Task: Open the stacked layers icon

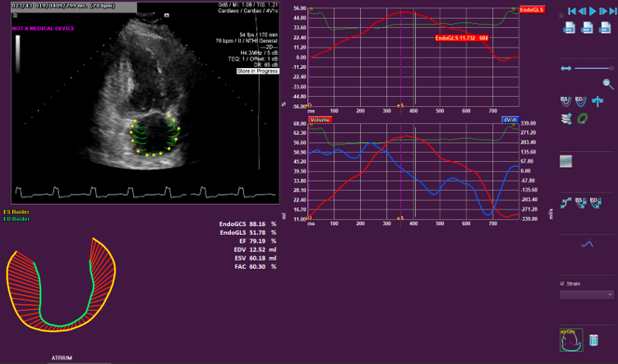Action: tap(567, 118)
